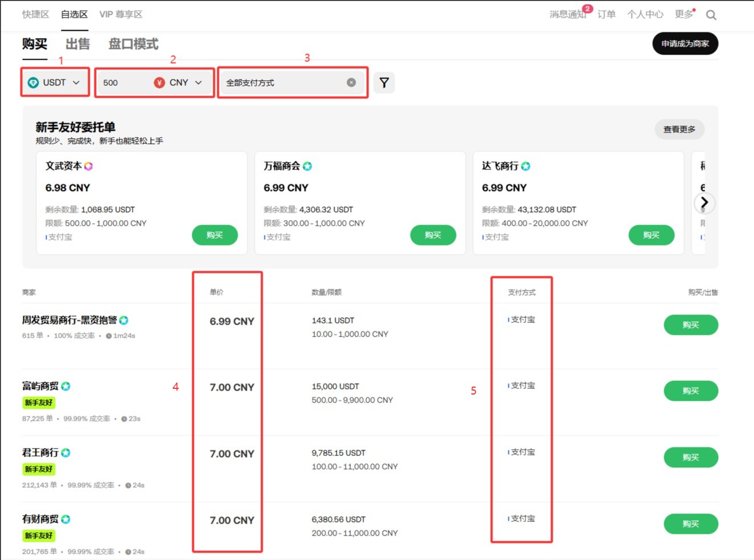The height and width of the screenshot is (560, 754).
Task: Click 购买 for 君王商行 row
Action: [x=691, y=457]
